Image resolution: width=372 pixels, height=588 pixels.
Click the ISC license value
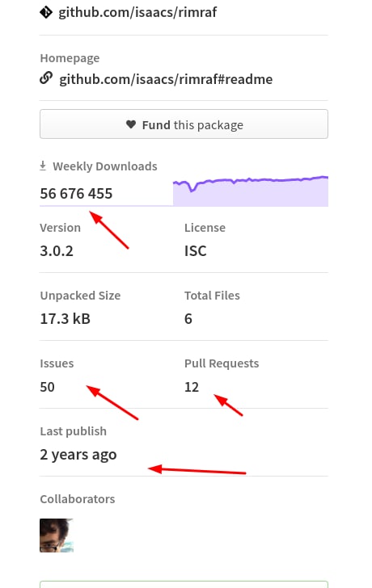point(196,251)
